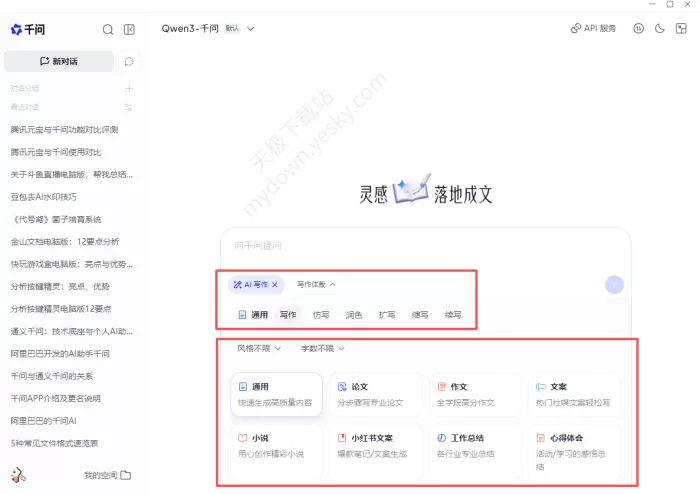Open the temporary chat bubble icon
The image size is (700, 494).
coord(129,61)
